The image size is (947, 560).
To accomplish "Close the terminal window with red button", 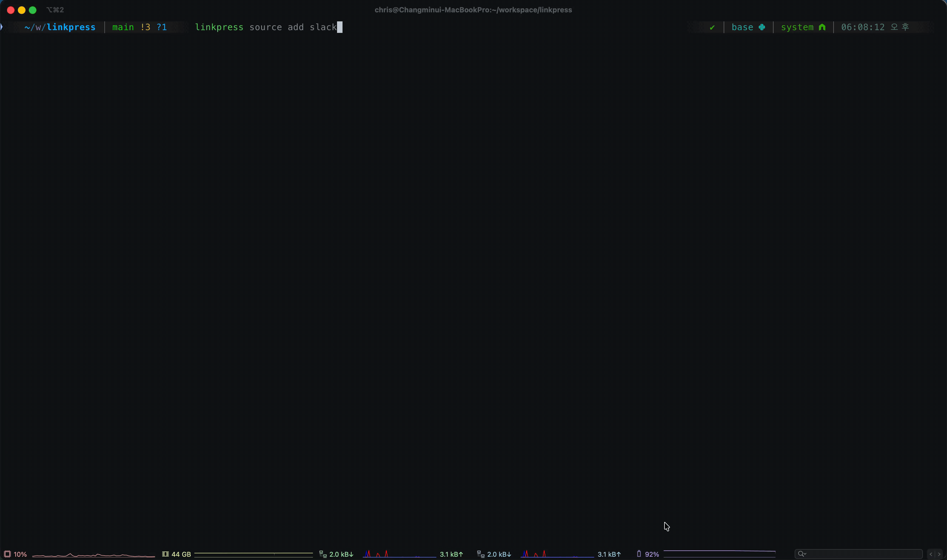I will click(11, 10).
